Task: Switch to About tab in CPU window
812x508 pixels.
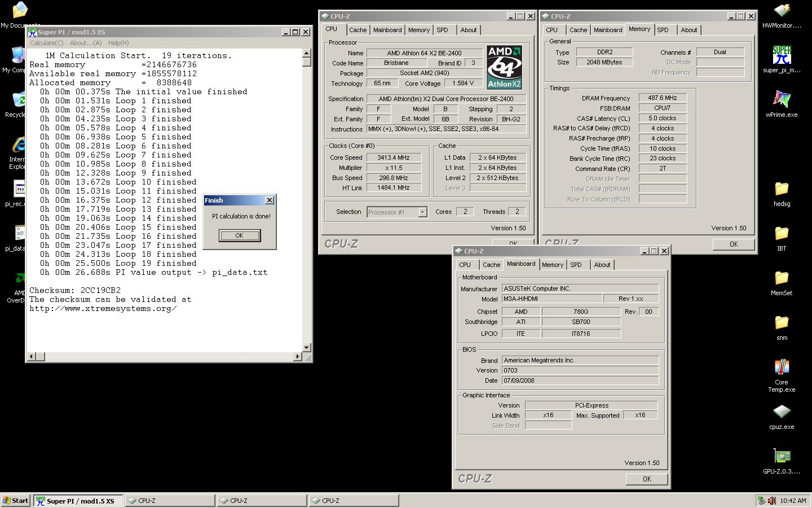Action: [469, 30]
